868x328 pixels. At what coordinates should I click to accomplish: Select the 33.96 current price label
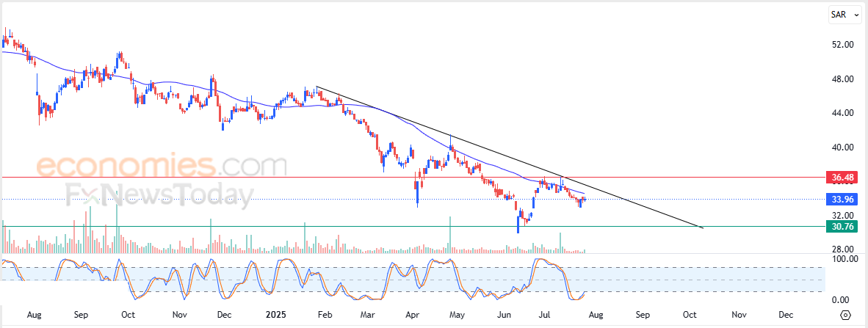pyautogui.click(x=842, y=199)
